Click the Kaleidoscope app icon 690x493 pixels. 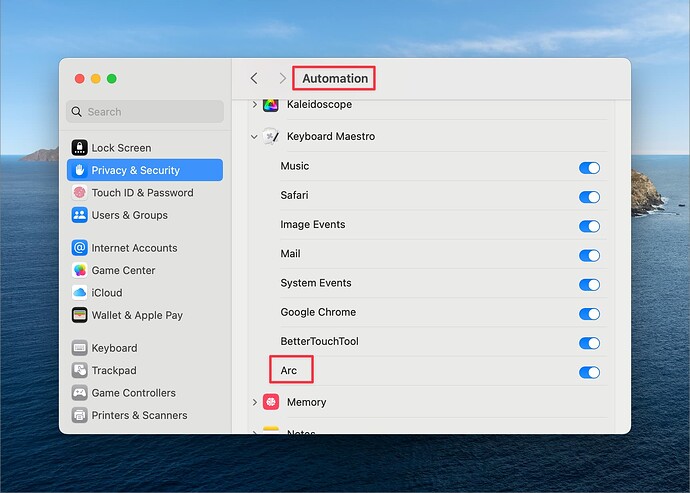coord(271,105)
